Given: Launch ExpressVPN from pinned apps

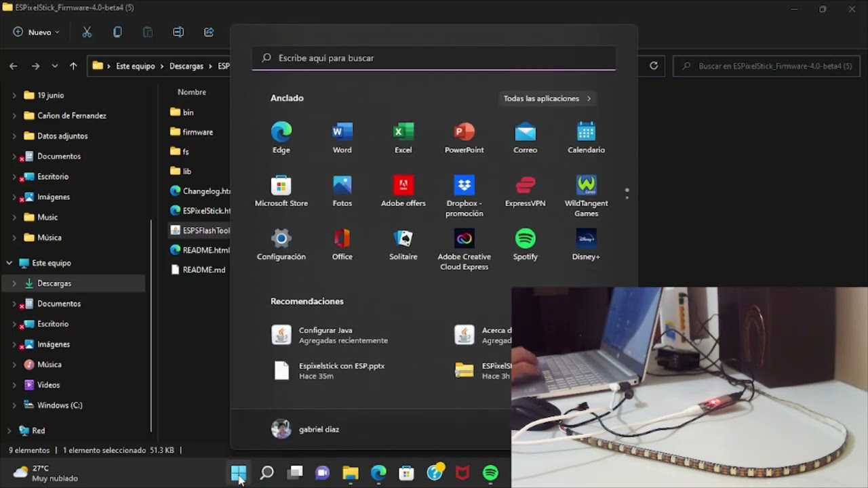Looking at the screenshot, I should [525, 191].
